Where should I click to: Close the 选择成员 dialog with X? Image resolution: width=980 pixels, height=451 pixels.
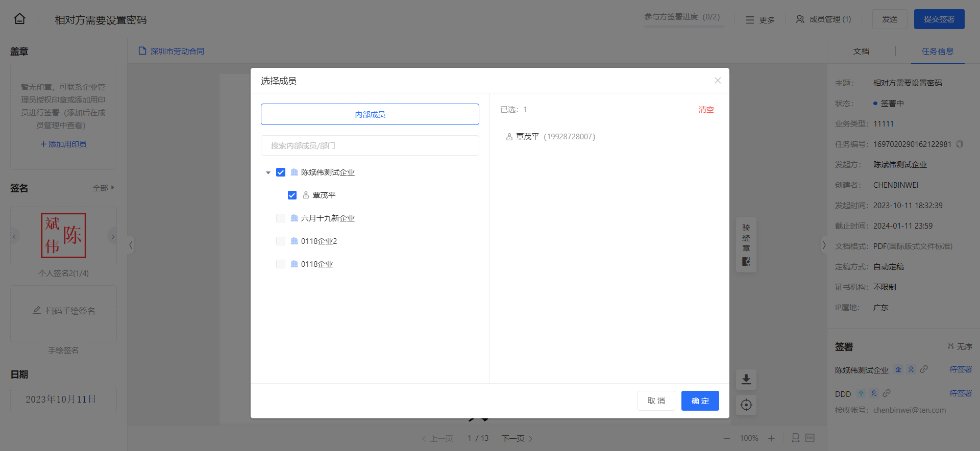tap(718, 81)
